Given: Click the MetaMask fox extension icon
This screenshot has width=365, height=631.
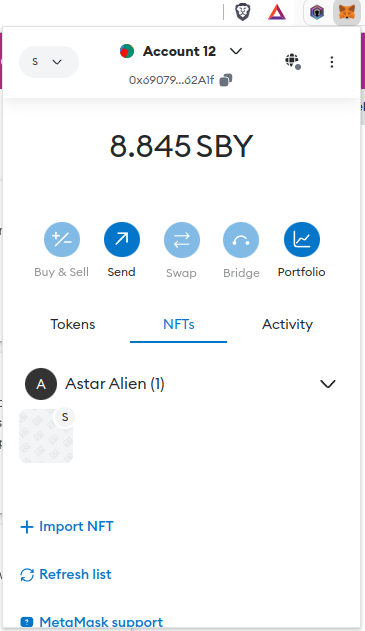Looking at the screenshot, I should coord(346,12).
